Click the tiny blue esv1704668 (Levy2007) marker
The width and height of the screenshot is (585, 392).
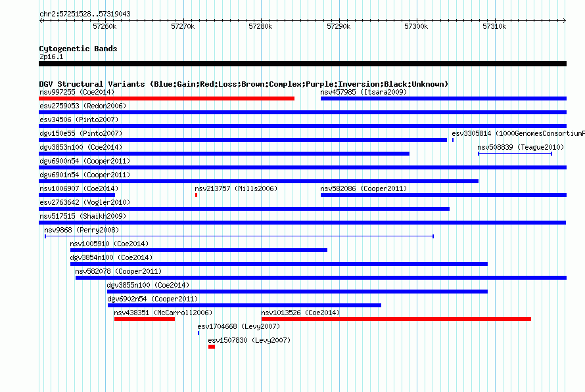pyautogui.click(x=199, y=333)
